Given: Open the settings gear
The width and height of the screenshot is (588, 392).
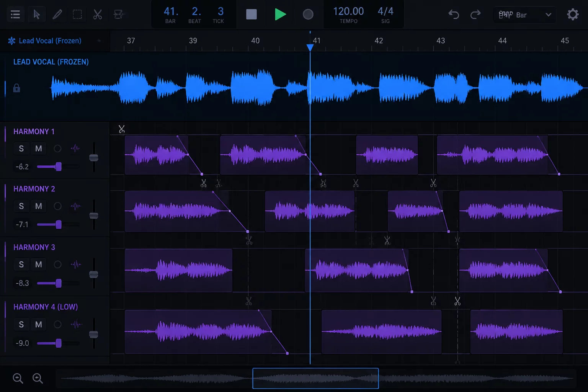Looking at the screenshot, I should tap(573, 15).
